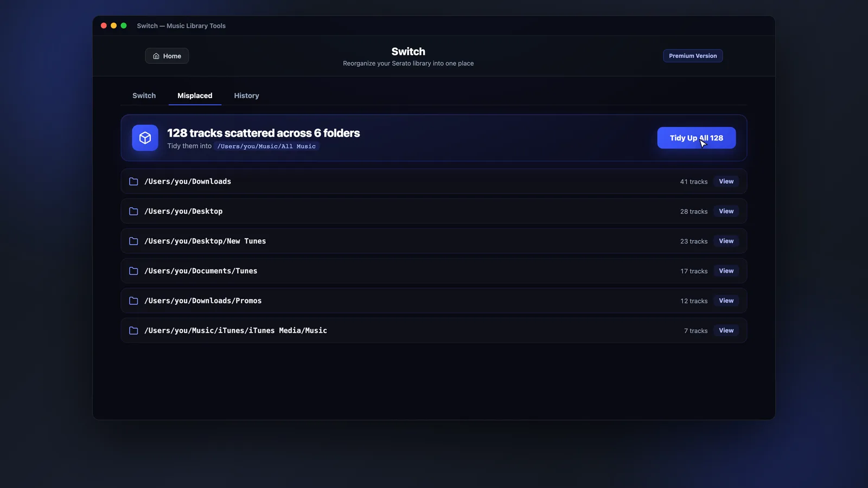Click the folder icon beside Downloads/Promos

coord(133,301)
